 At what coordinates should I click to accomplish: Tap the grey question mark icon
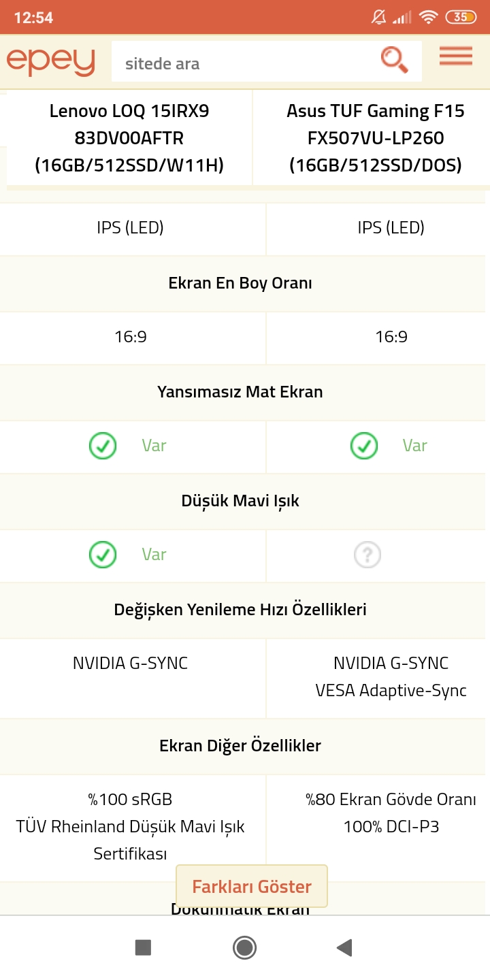tap(367, 555)
